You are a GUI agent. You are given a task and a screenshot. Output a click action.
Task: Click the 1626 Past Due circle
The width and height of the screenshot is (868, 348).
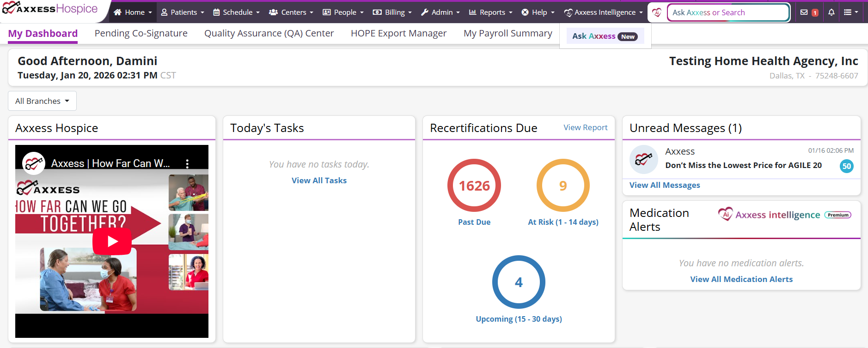pyautogui.click(x=474, y=186)
